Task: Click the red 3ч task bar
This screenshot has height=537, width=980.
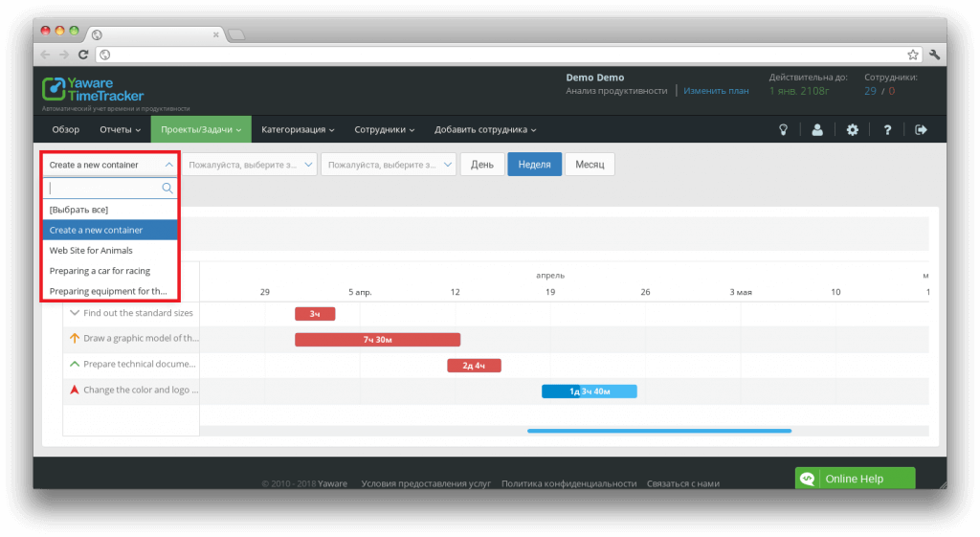Action: click(315, 314)
